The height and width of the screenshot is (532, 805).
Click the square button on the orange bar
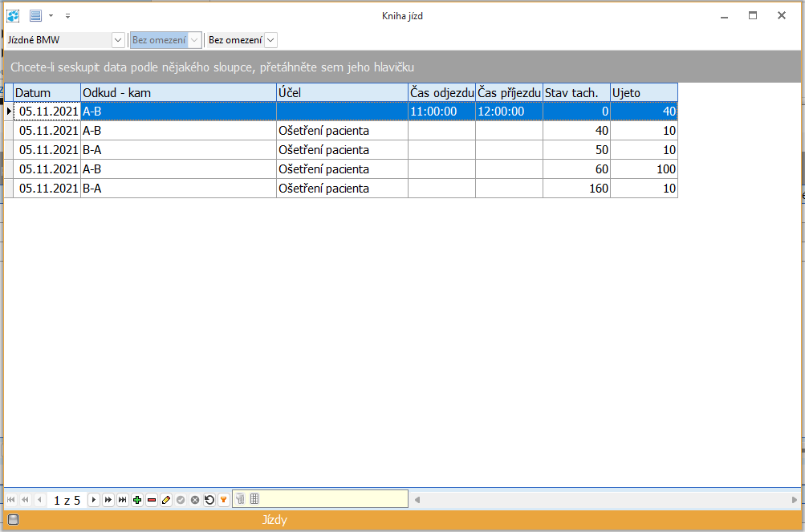point(14,520)
